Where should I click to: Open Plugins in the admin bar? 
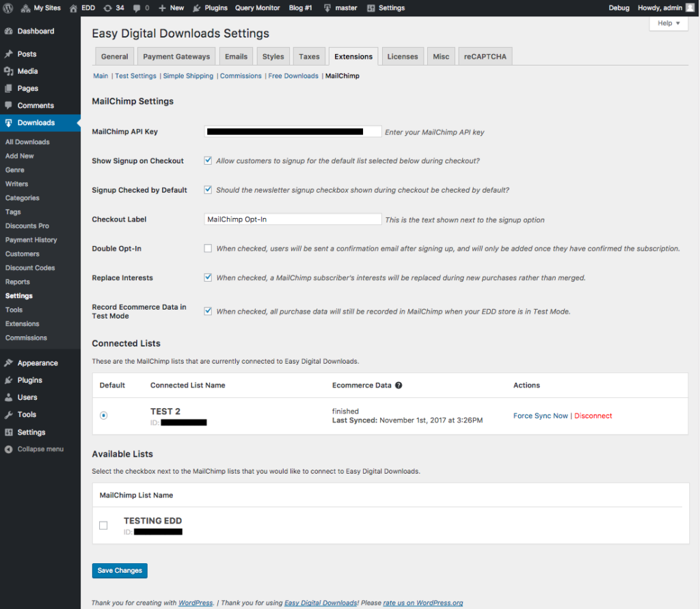pos(210,8)
